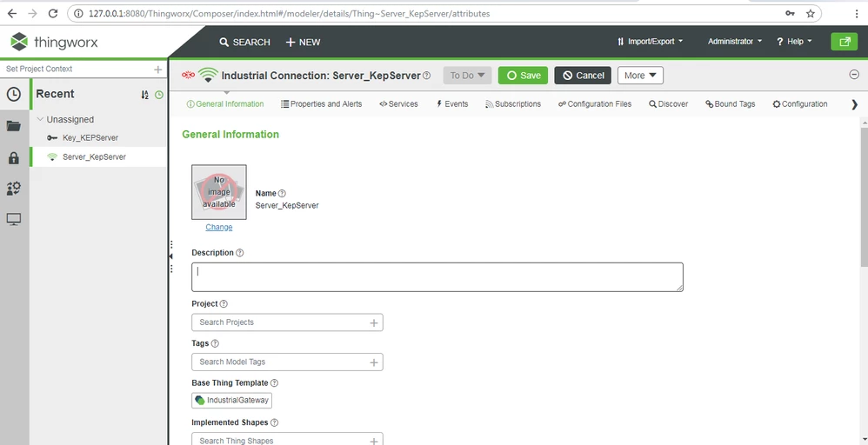Show more tabs with right chevron

(x=854, y=104)
